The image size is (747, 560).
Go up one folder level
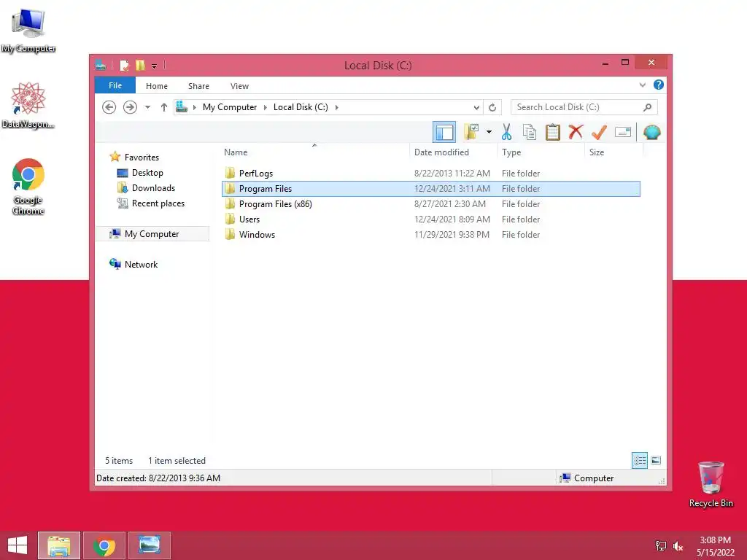click(164, 107)
